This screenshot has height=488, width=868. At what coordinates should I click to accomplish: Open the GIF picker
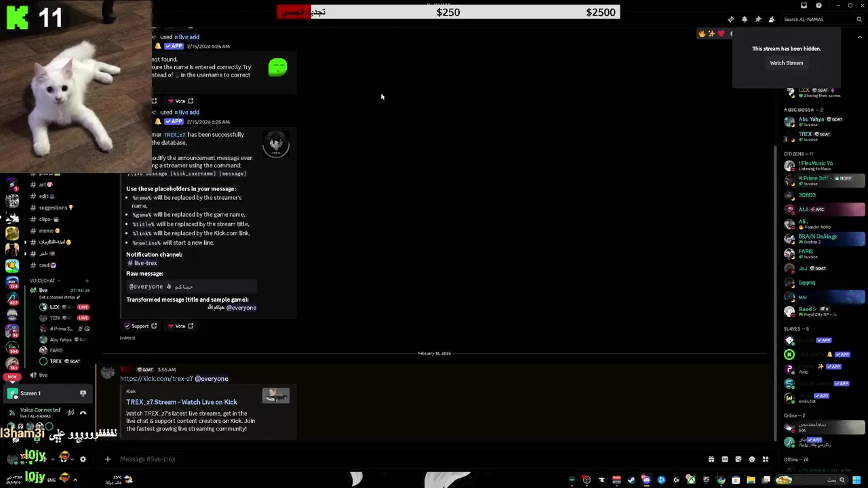coord(725,459)
